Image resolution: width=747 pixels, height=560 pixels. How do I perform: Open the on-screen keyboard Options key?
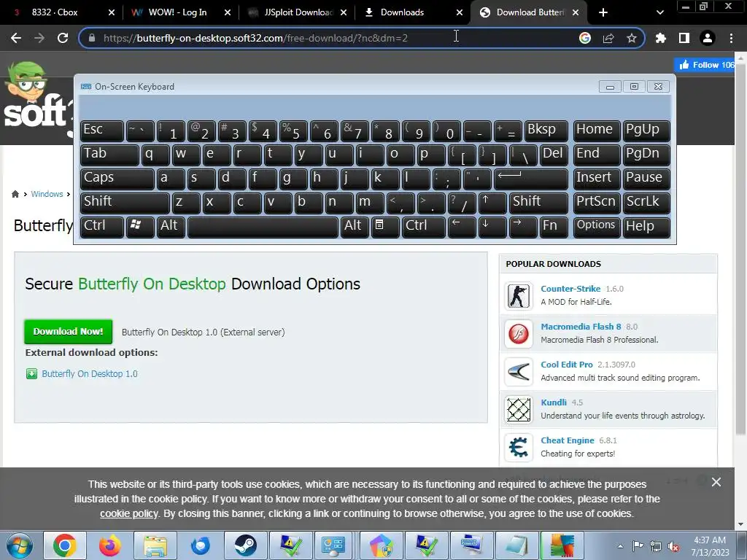click(x=597, y=227)
